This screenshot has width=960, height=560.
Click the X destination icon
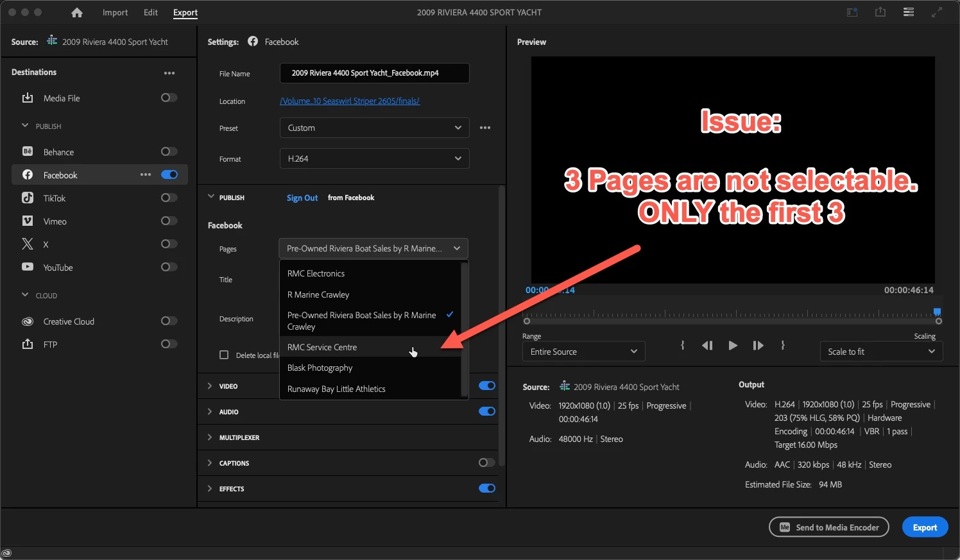coord(28,244)
